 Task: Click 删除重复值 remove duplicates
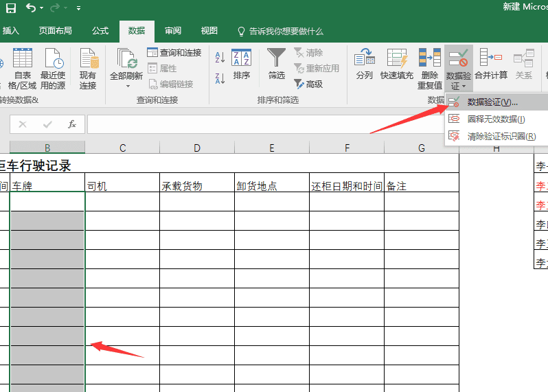pos(430,69)
